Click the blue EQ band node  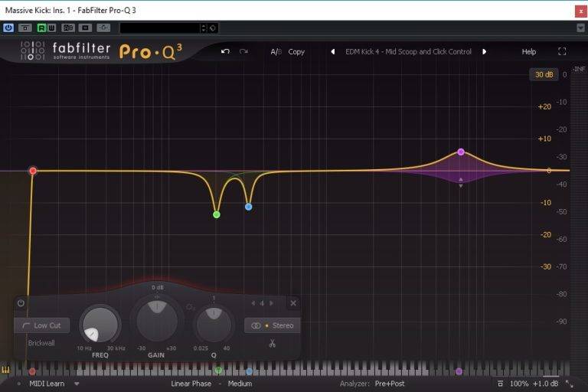248,207
